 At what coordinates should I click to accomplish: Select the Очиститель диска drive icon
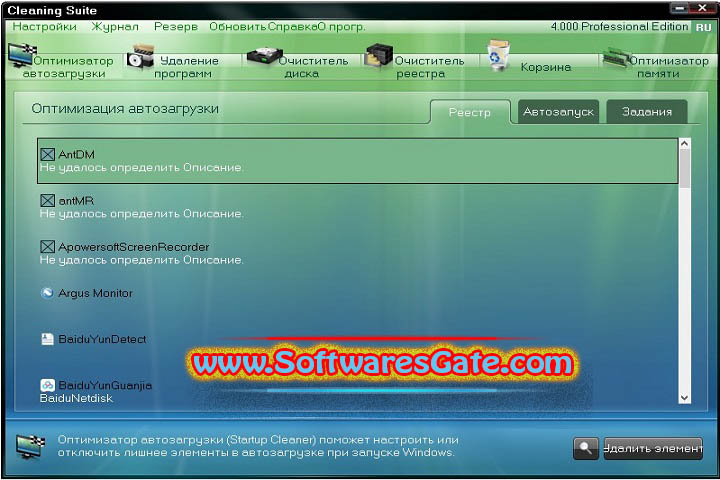click(x=264, y=56)
